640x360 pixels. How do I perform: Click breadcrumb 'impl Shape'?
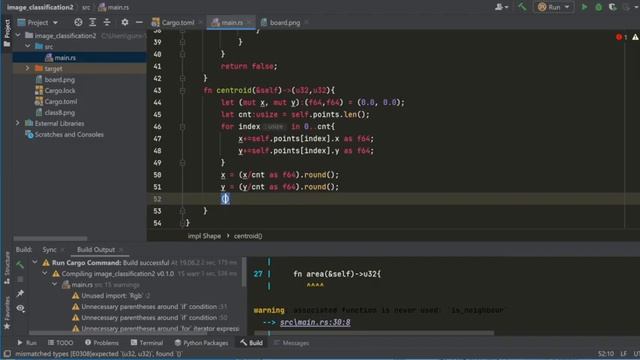204,236
